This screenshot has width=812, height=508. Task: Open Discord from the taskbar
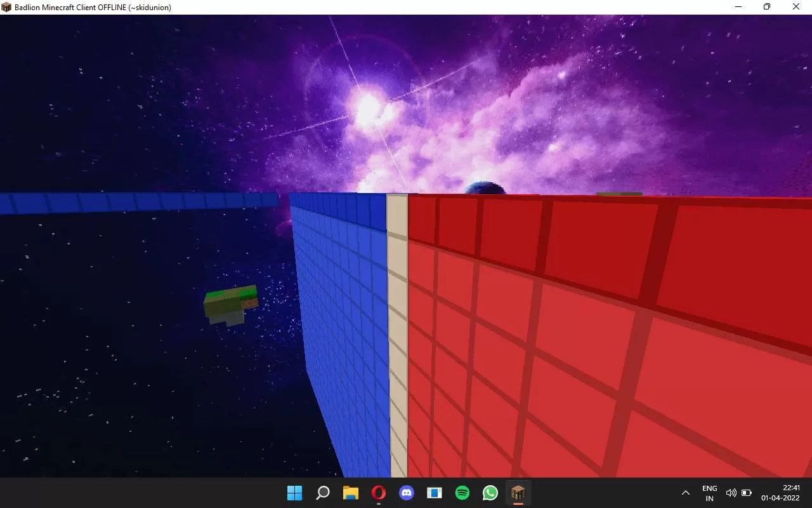coord(407,493)
